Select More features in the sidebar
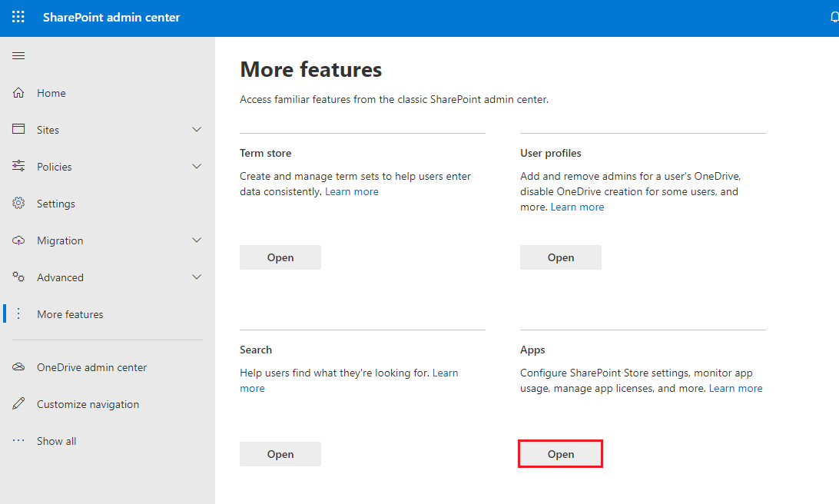839x504 pixels. (x=70, y=313)
